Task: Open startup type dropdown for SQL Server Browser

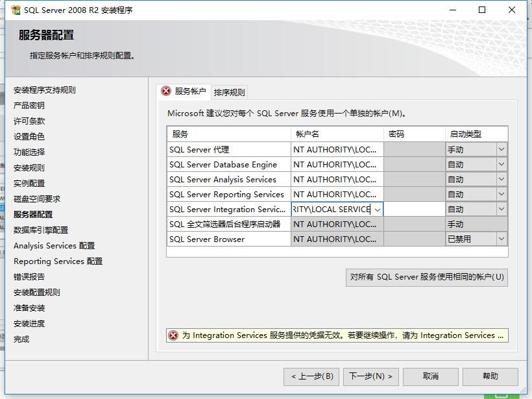Action: point(501,239)
